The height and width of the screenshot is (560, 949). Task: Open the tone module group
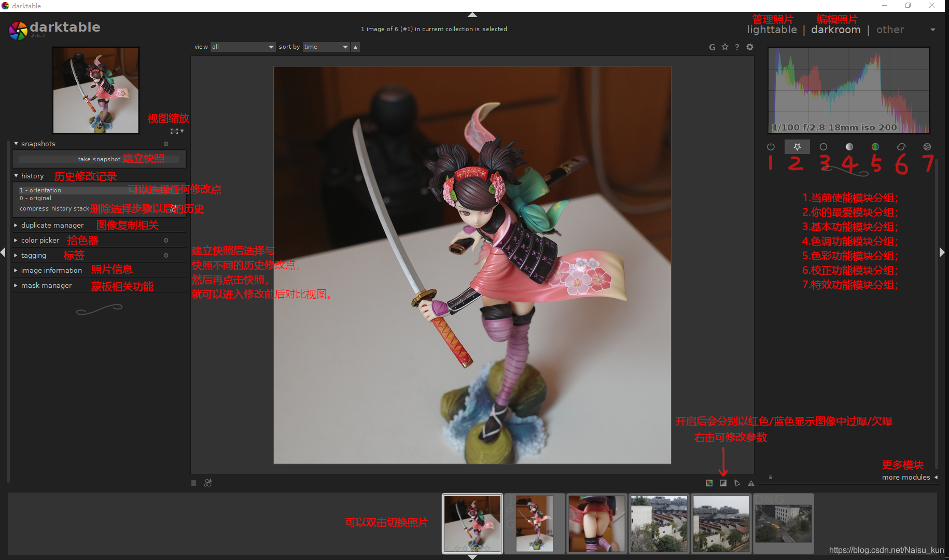849,147
